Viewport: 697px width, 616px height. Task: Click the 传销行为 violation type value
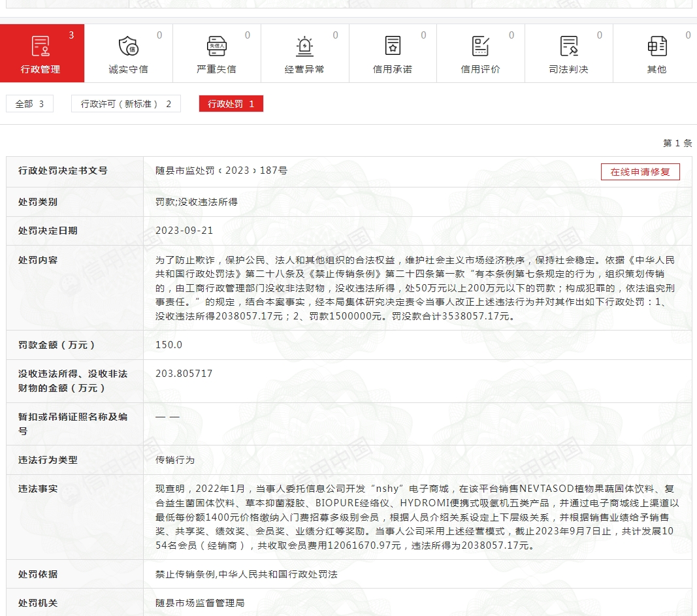coord(175,460)
